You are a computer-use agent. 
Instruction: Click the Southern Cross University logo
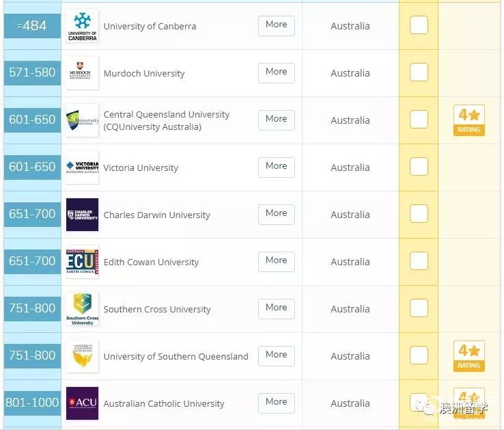(82, 309)
